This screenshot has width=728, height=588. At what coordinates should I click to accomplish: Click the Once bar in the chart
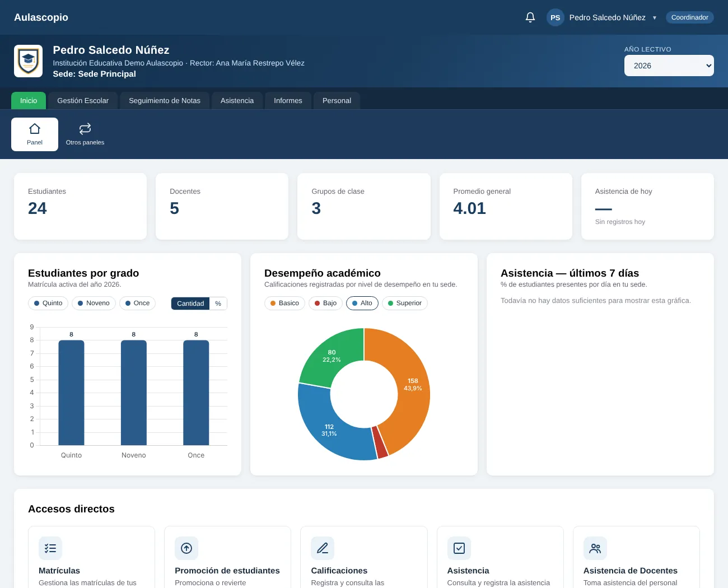click(196, 393)
